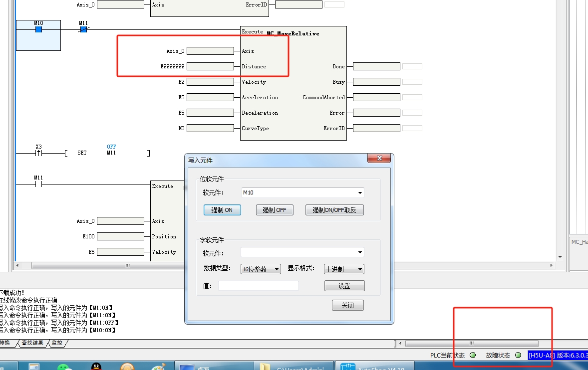Click the X3 rising-edge contact
The height and width of the screenshot is (370, 588).
pos(38,153)
